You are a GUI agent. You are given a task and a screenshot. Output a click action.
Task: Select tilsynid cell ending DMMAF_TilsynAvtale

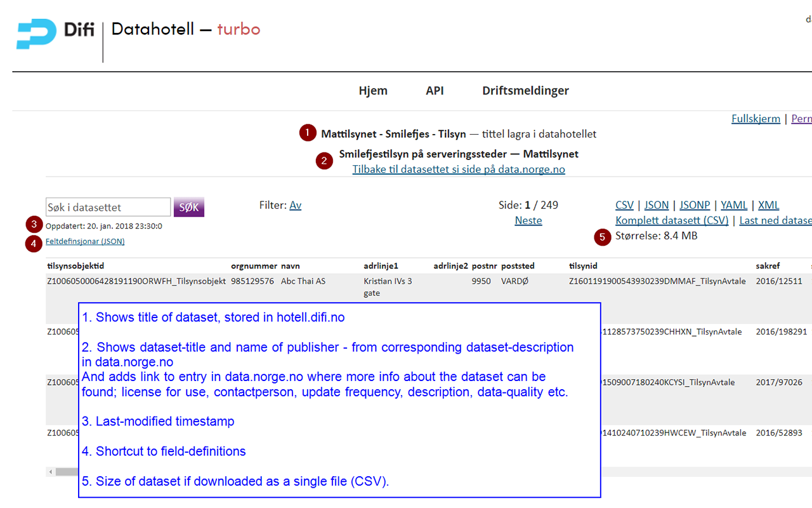(657, 281)
